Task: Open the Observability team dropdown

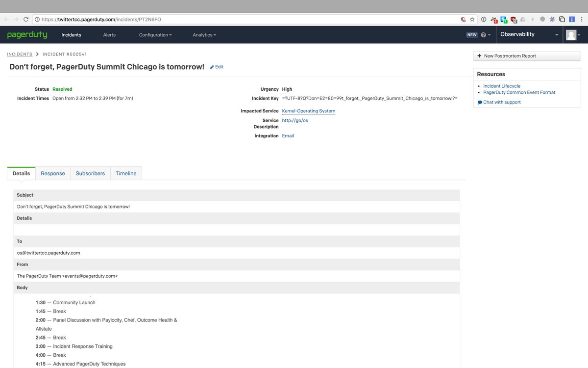Action: [x=529, y=34]
